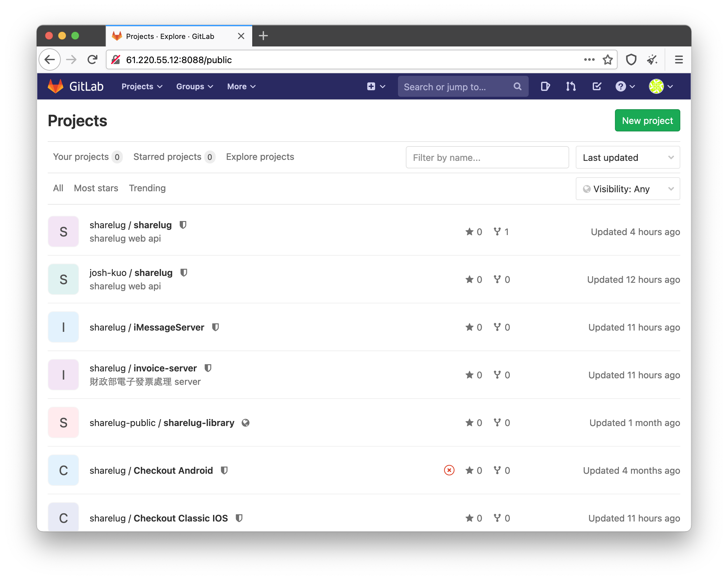Viewport: 728px width, 580px height.
Task: Switch to Your projects tab
Action: click(87, 157)
